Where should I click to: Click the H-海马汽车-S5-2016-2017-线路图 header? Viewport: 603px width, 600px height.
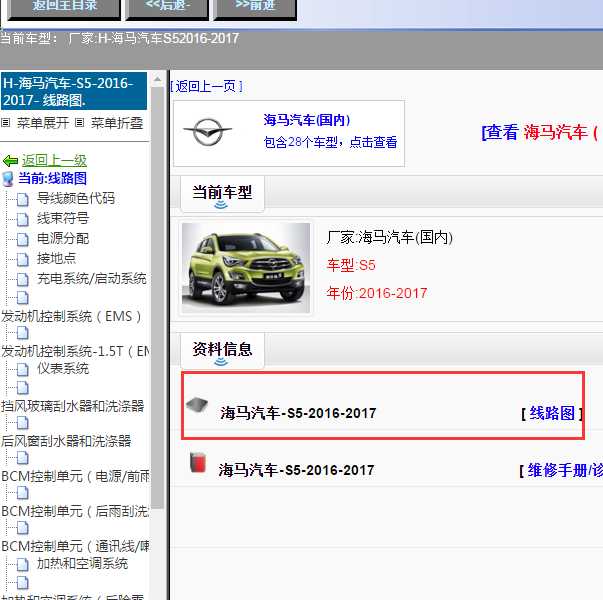(x=74, y=91)
